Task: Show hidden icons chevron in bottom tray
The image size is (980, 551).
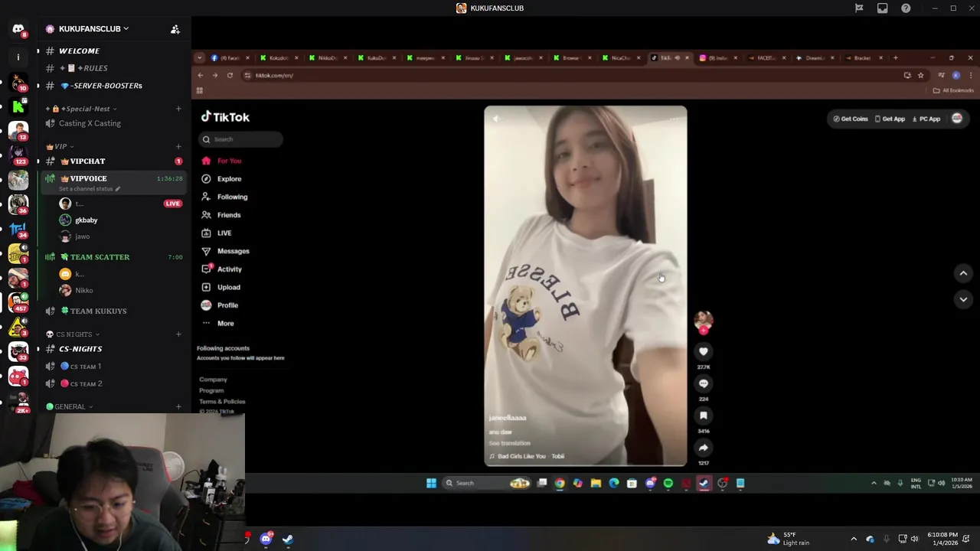Action: click(854, 539)
